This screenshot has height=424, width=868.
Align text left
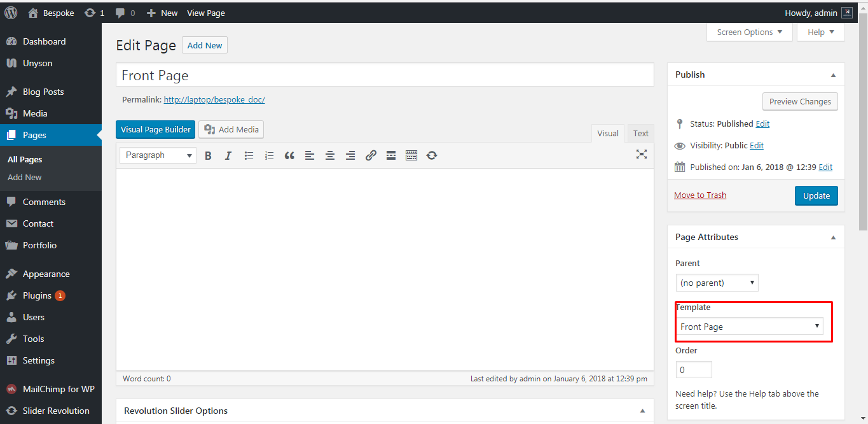coord(310,155)
